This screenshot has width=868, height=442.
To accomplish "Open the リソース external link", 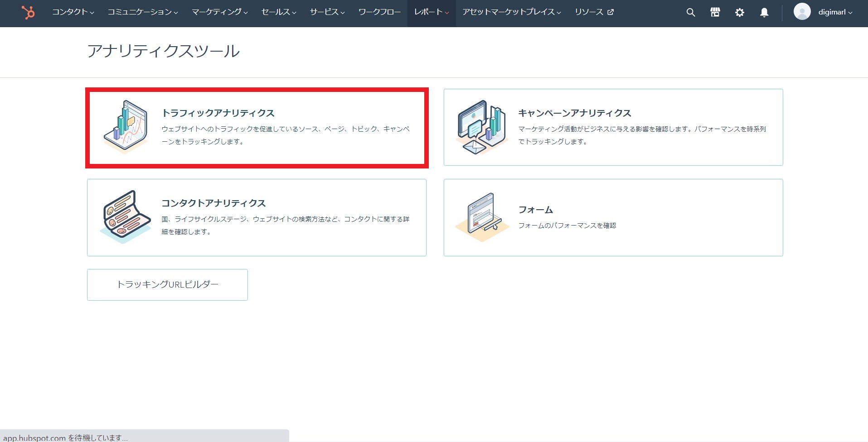I will [594, 12].
